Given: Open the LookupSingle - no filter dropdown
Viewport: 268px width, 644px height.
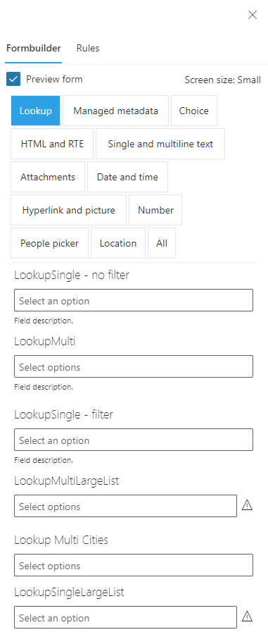Looking at the screenshot, I should point(134,300).
